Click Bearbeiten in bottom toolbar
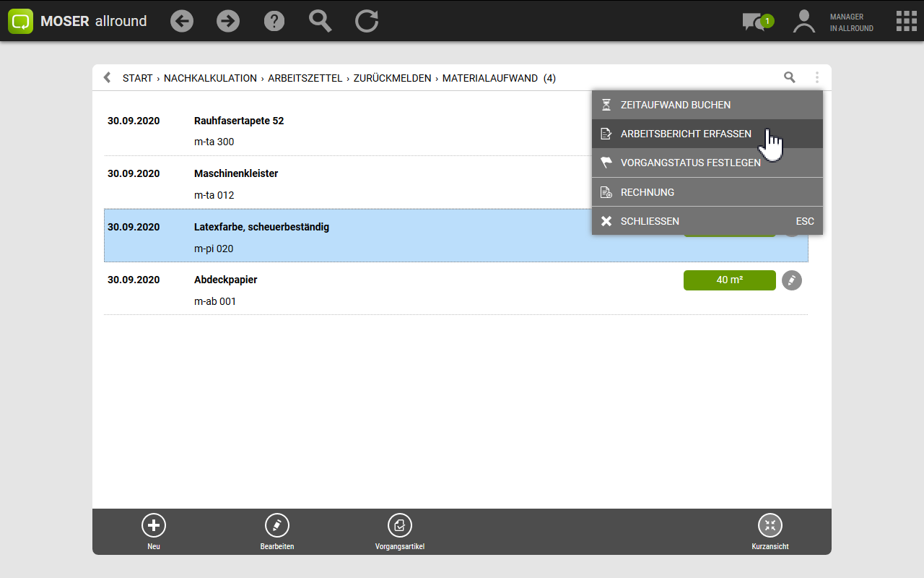 (277, 525)
